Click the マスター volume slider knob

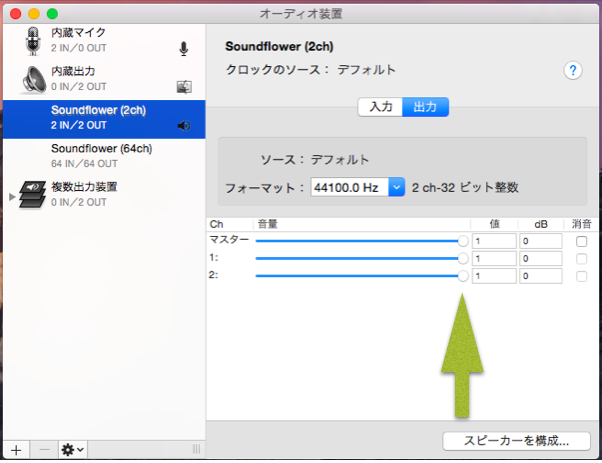coord(463,241)
